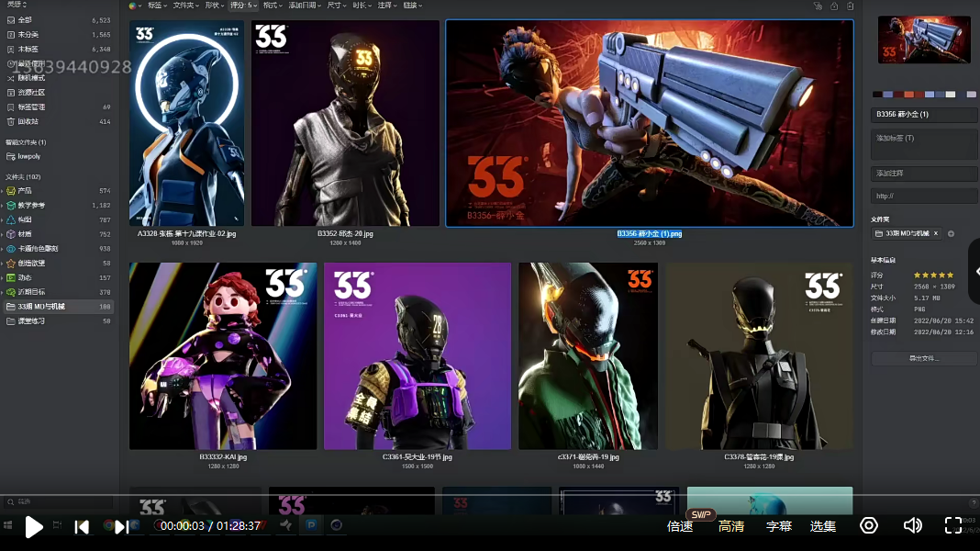This screenshot has width=980, height=551.
Task: Select the B33332-KAI.jpg thumbnail
Action: (223, 356)
